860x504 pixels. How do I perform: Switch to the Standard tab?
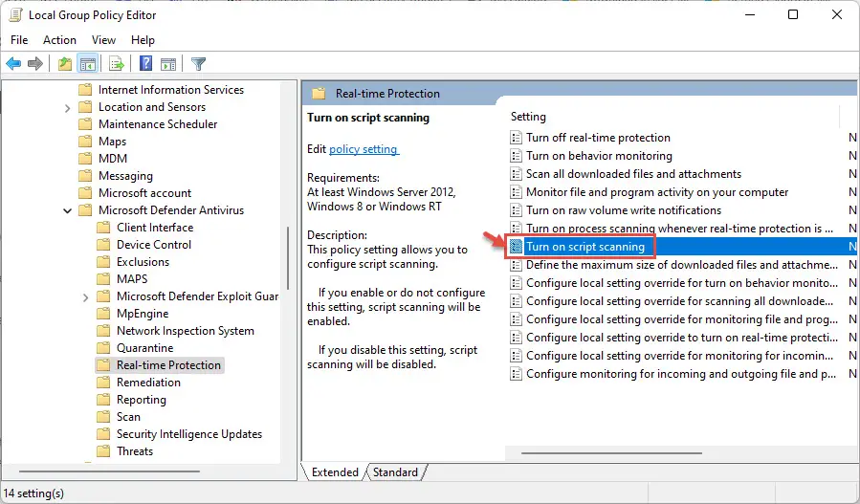[395, 472]
